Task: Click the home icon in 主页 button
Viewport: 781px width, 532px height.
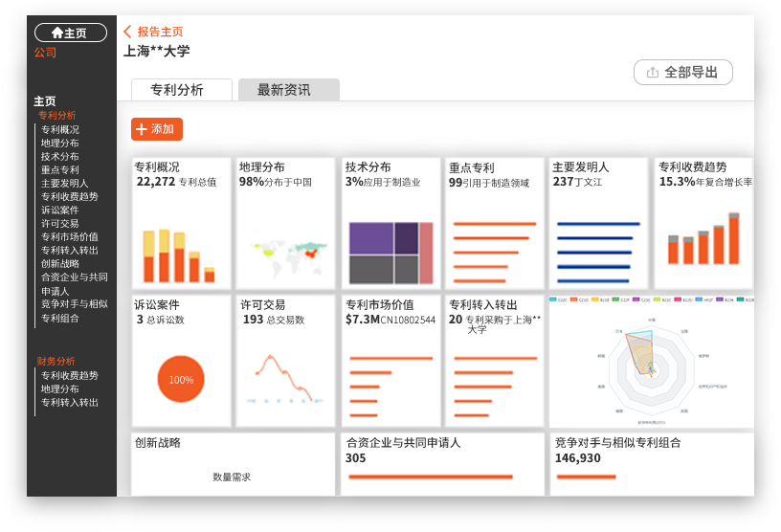Action: point(57,33)
